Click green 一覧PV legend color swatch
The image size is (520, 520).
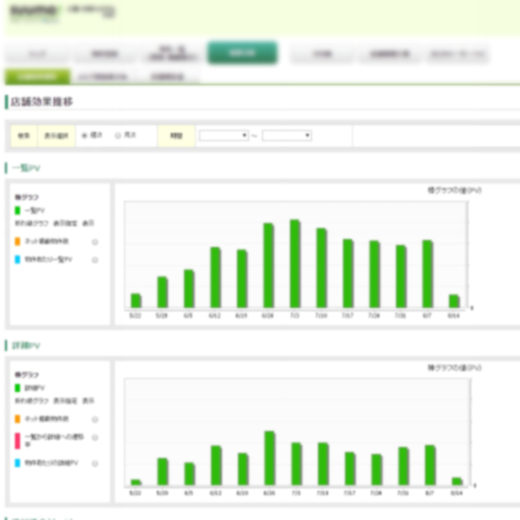click(x=18, y=210)
